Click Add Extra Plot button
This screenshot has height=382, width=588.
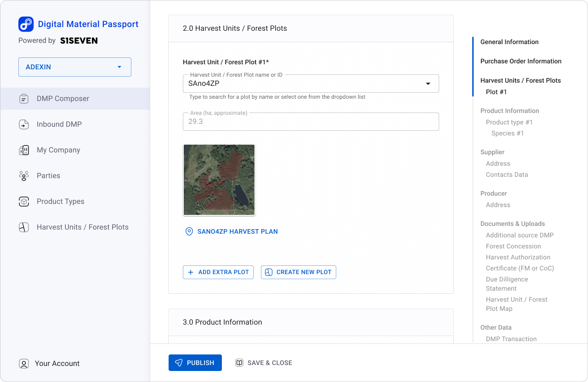(x=218, y=272)
